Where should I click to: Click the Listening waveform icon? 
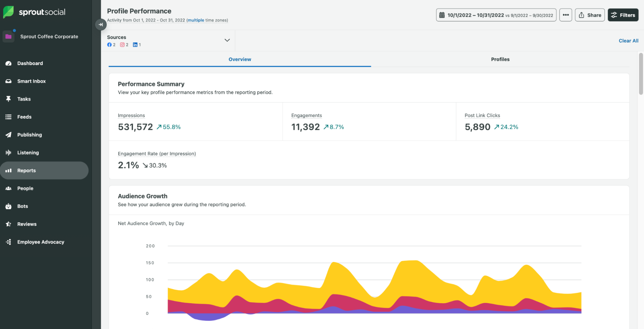pos(8,152)
